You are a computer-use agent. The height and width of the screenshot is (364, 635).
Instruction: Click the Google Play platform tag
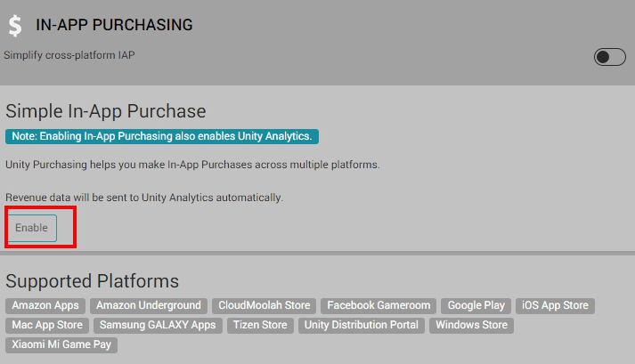coord(476,305)
